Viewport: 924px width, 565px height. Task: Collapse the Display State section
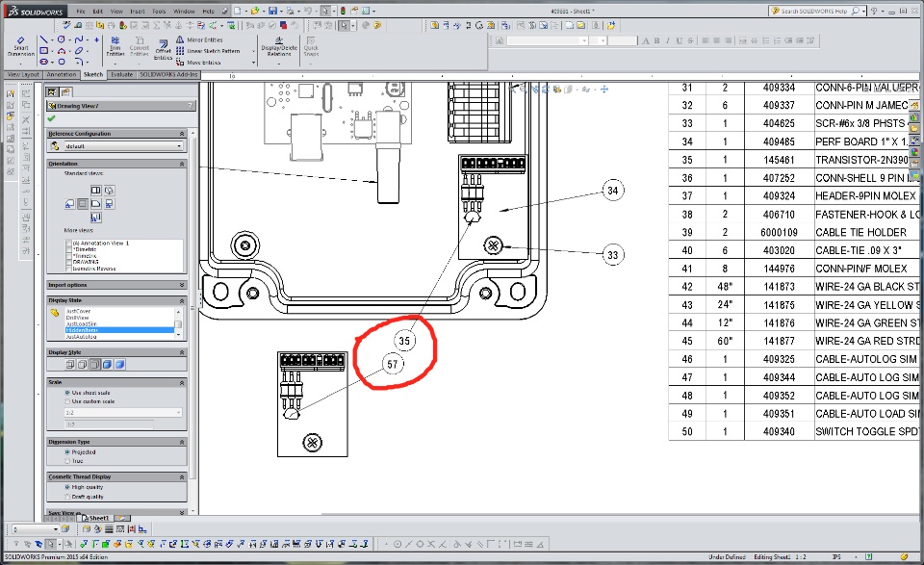point(182,300)
